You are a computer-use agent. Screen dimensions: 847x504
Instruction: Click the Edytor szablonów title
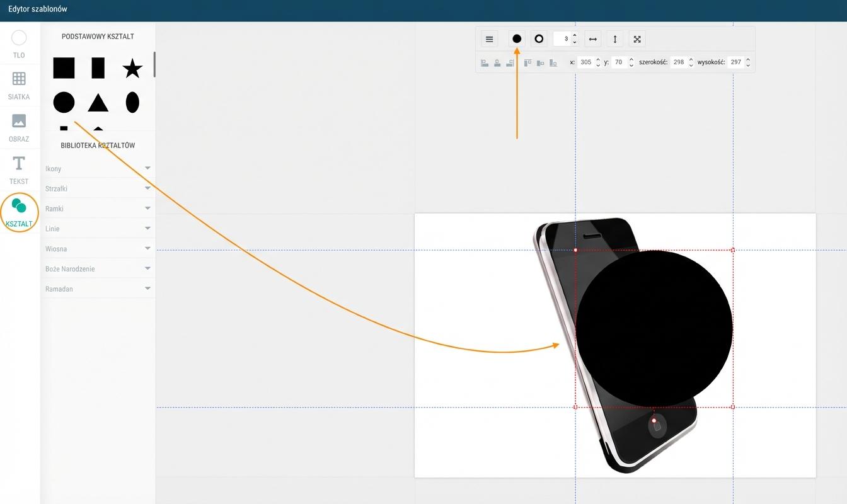tap(38, 9)
